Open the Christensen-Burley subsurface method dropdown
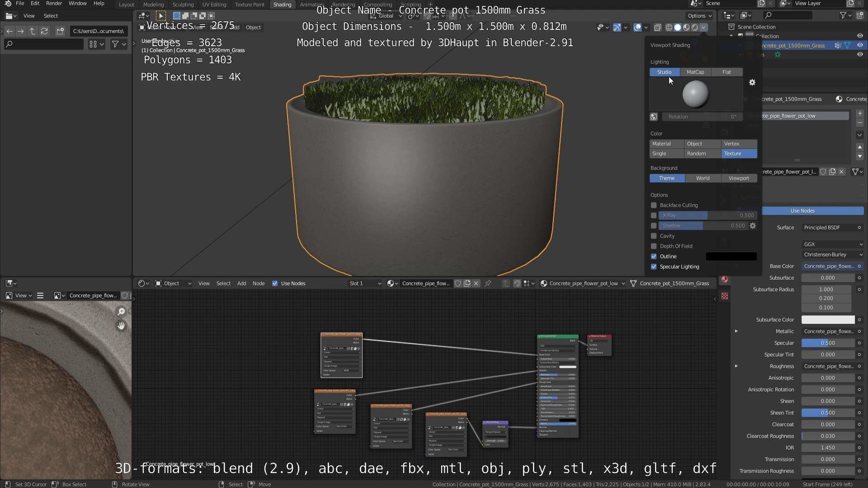Image resolution: width=868 pixels, height=488 pixels. coord(833,254)
